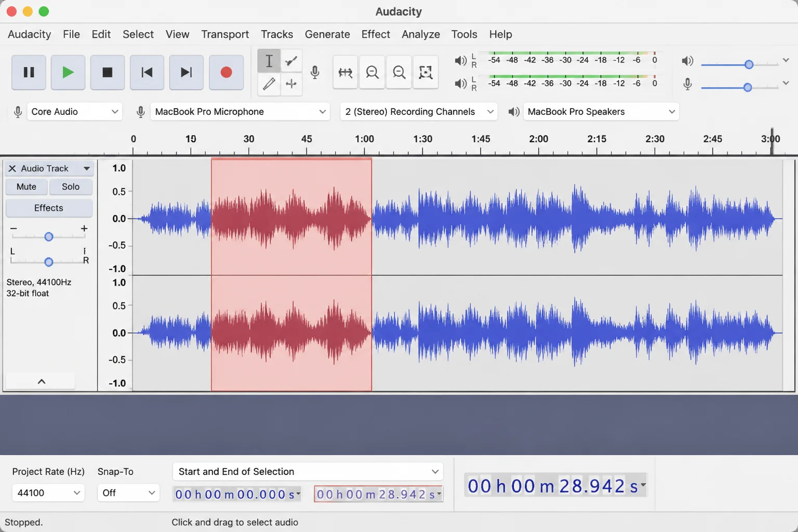
Task: Click the selection start time field
Action: [237, 494]
